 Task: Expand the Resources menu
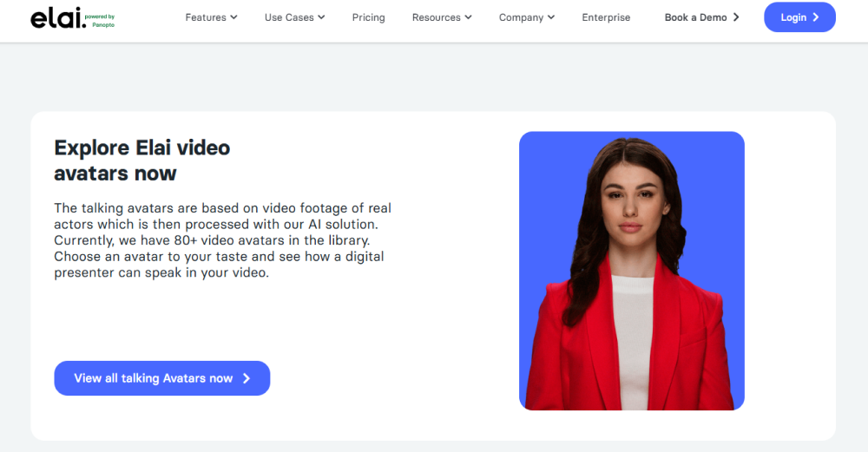tap(442, 17)
